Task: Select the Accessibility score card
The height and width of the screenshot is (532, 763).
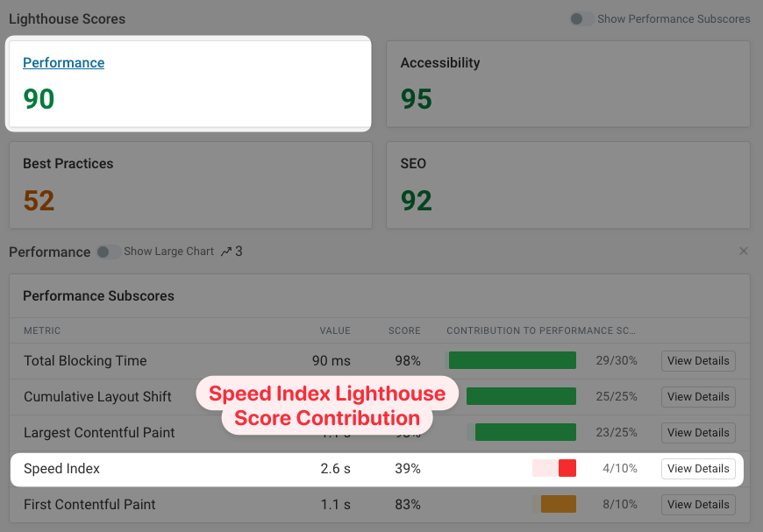Action: (567, 83)
